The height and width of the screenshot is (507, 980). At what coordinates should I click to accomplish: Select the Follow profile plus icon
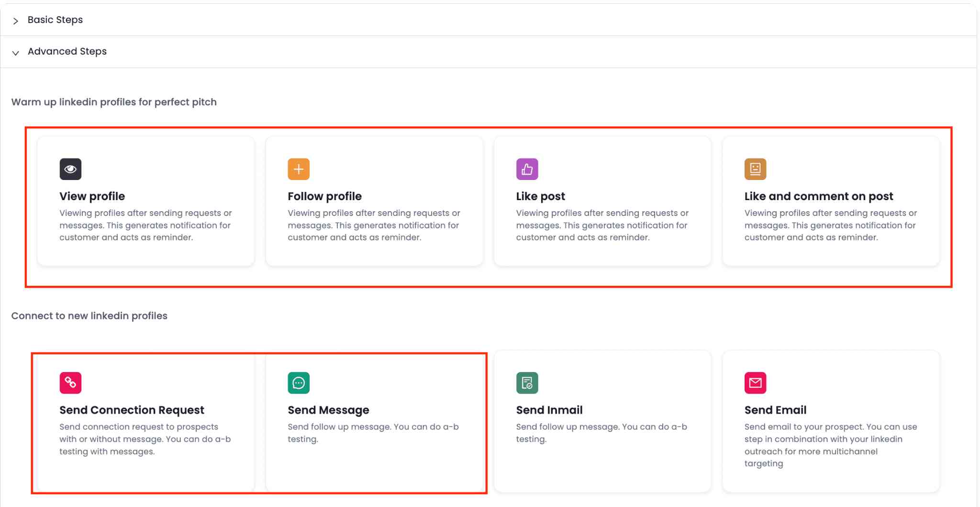point(298,169)
